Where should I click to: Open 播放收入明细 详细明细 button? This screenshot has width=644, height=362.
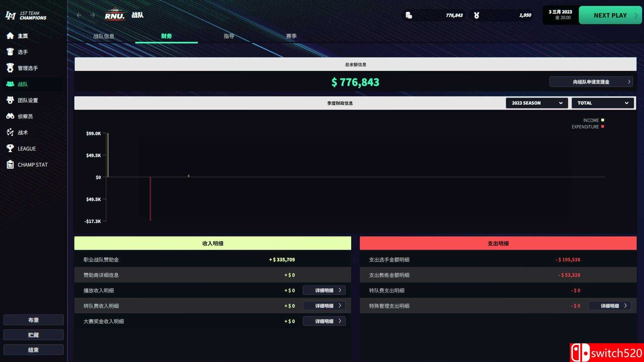(x=324, y=290)
